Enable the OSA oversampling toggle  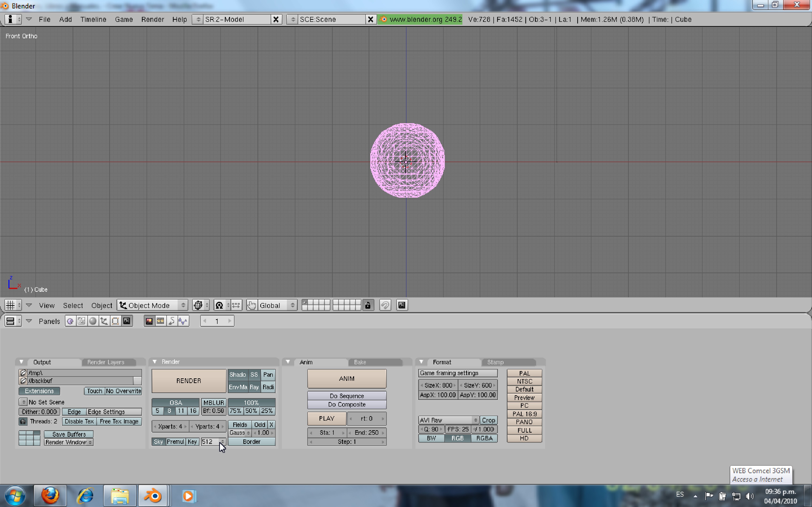(x=176, y=402)
